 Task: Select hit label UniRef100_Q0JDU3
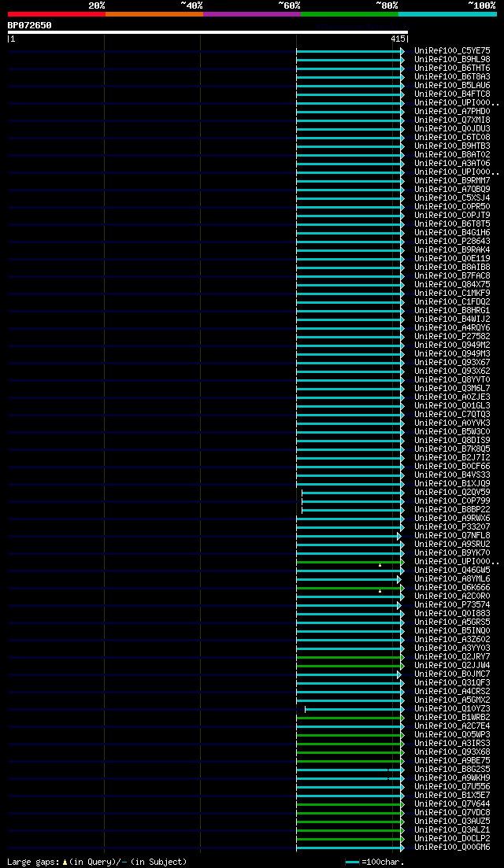click(x=452, y=128)
